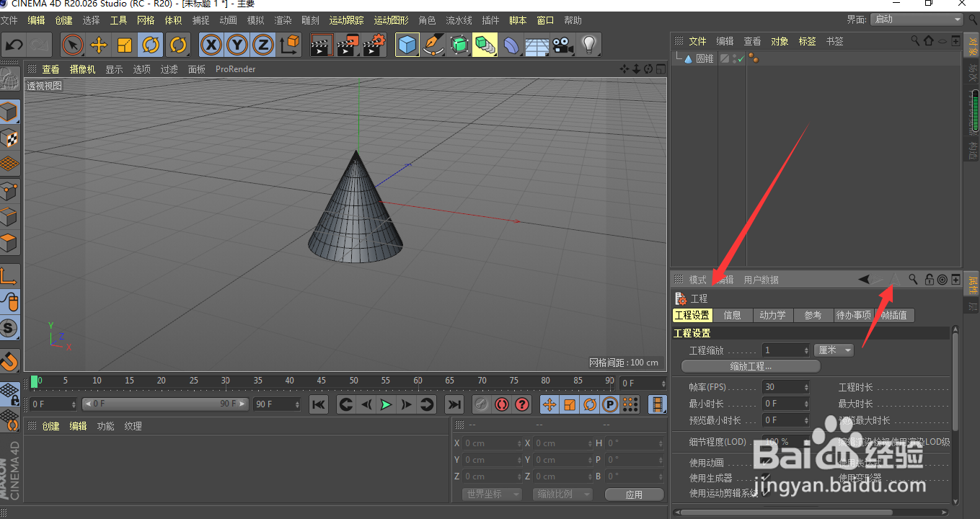Play the animation forward
Viewport: 980px width, 519px height.
(x=387, y=404)
